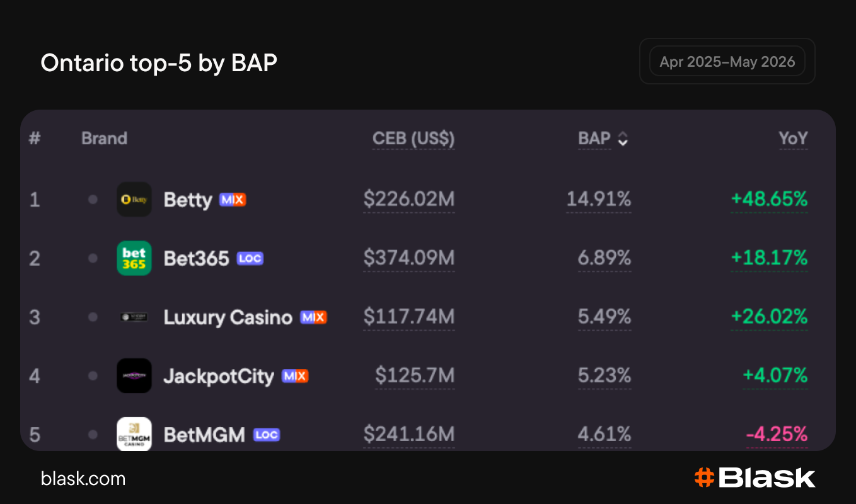Click the Brand column header
Screen dimensions: 856x504
[x=104, y=139]
